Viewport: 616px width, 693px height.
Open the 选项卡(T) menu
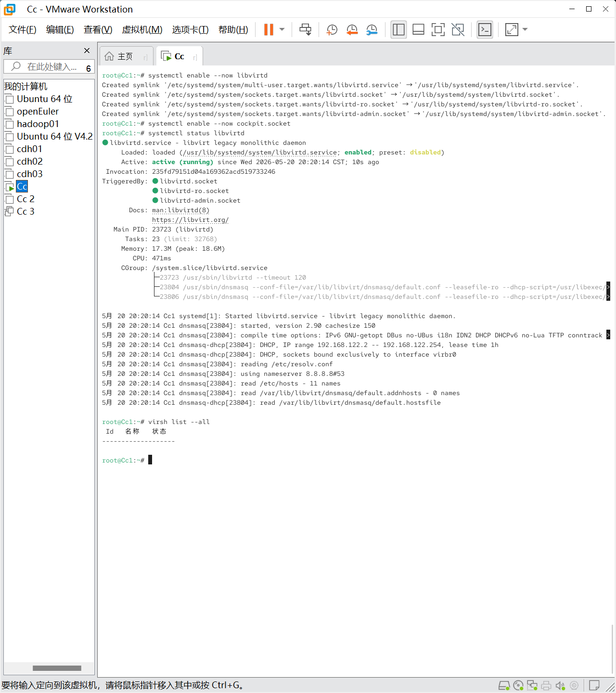coord(190,29)
